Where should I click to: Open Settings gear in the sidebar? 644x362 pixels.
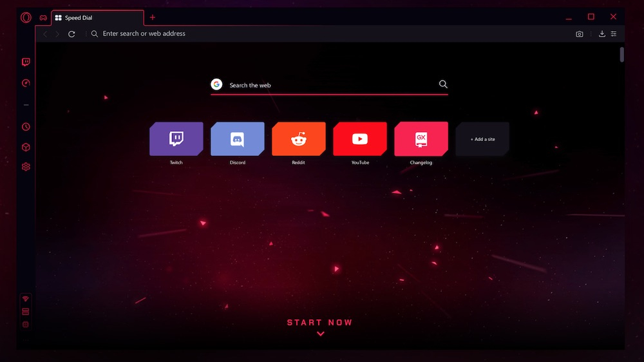pos(26,167)
